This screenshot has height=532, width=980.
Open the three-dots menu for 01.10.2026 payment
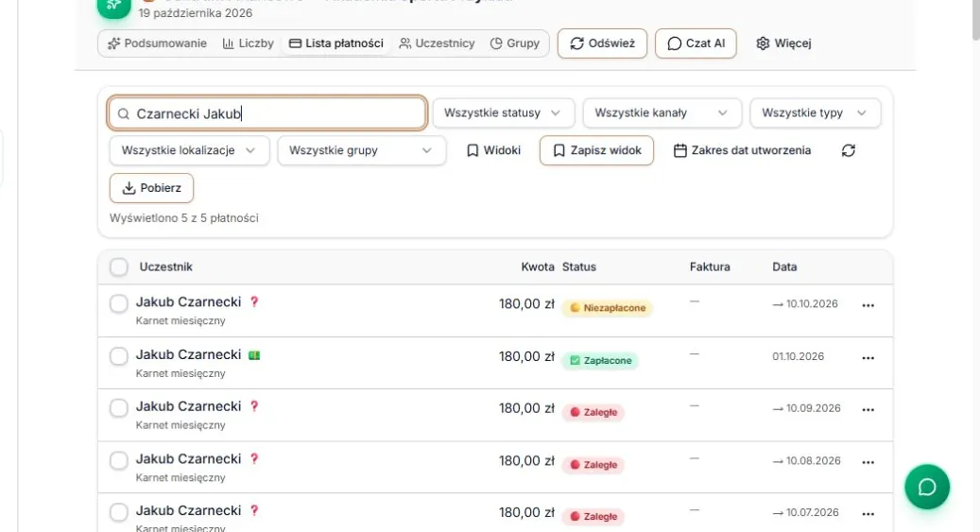click(x=868, y=357)
